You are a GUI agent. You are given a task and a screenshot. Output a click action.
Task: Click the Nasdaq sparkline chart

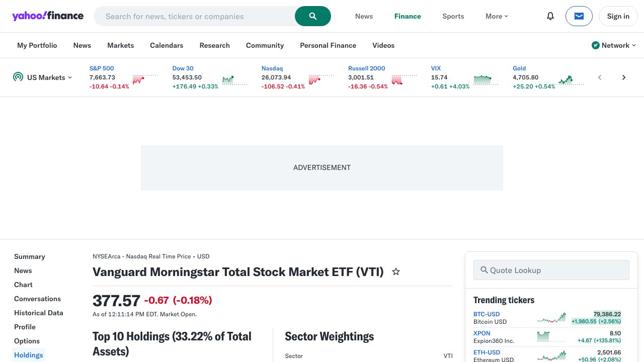pos(321,79)
